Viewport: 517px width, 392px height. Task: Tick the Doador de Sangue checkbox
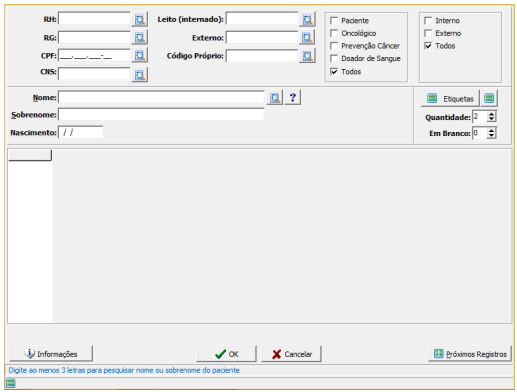334,58
